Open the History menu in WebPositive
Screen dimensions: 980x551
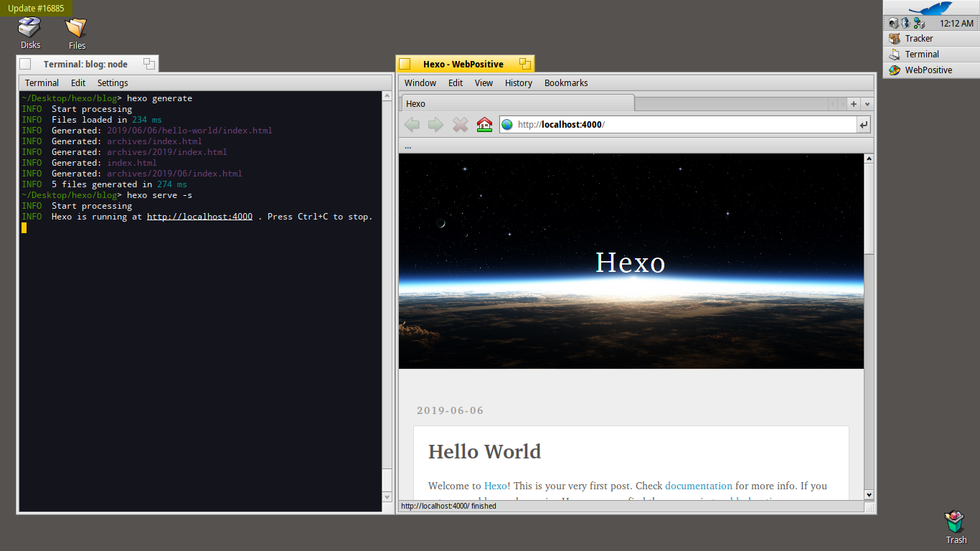point(518,83)
